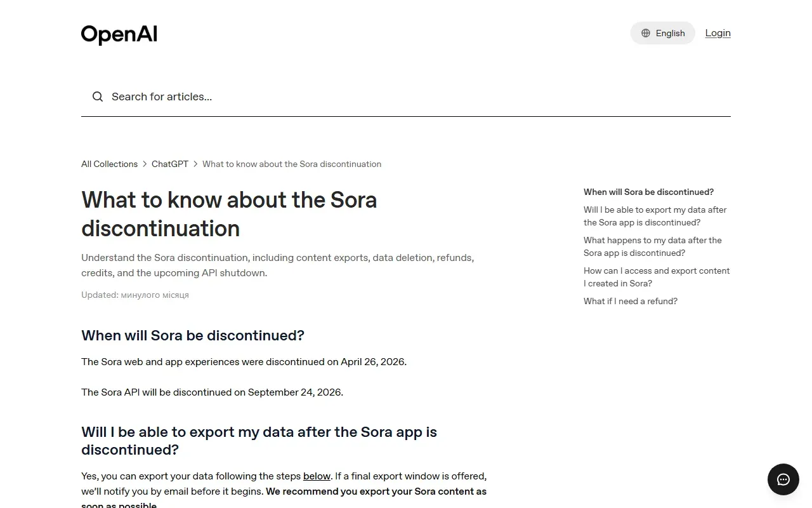This screenshot has height=508, width=812.
Task: Jump to "When will Sora be discontinued?" section
Action: point(648,192)
